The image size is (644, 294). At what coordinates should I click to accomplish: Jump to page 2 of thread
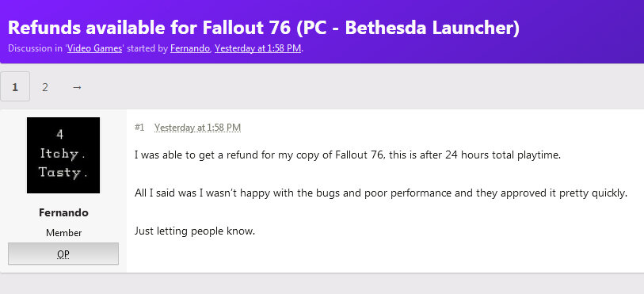[45, 87]
